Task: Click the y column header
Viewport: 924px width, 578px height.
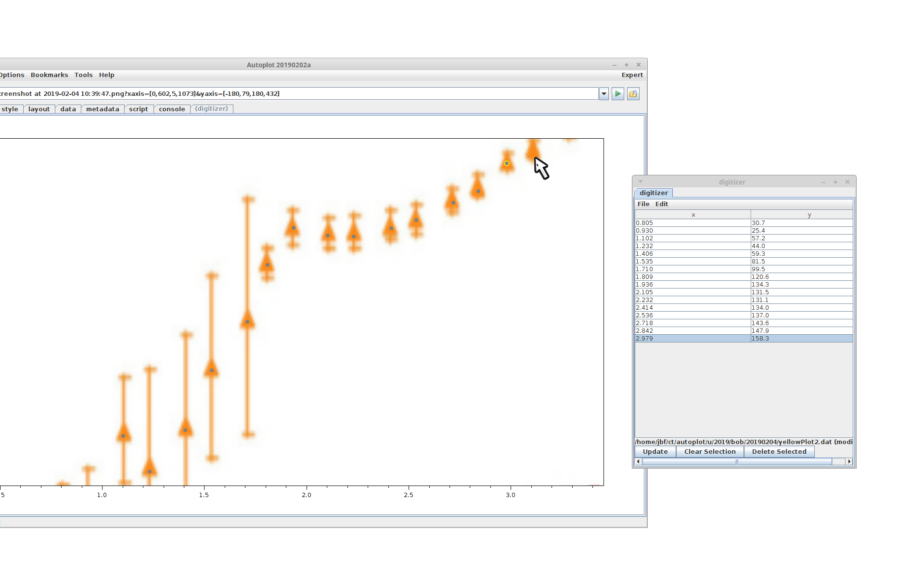Action: (802, 215)
